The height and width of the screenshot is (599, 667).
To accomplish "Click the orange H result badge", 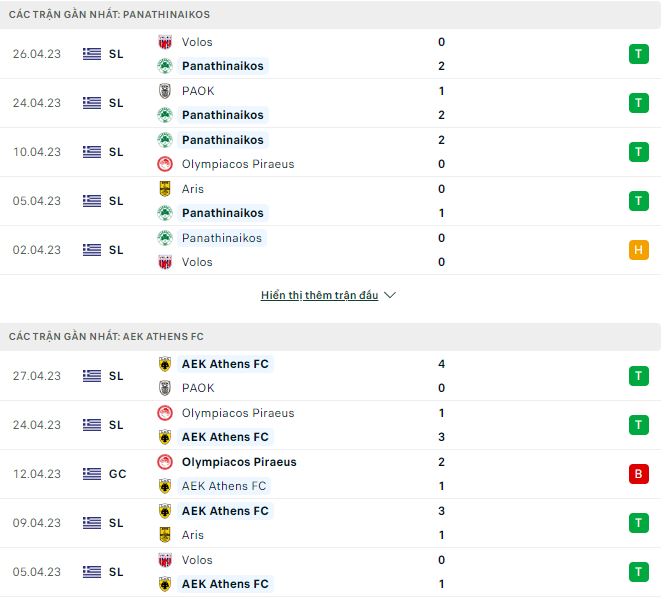I will tap(638, 250).
